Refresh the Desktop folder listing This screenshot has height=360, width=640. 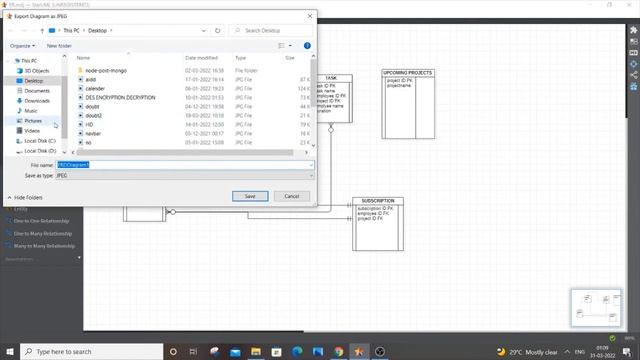coord(218,31)
